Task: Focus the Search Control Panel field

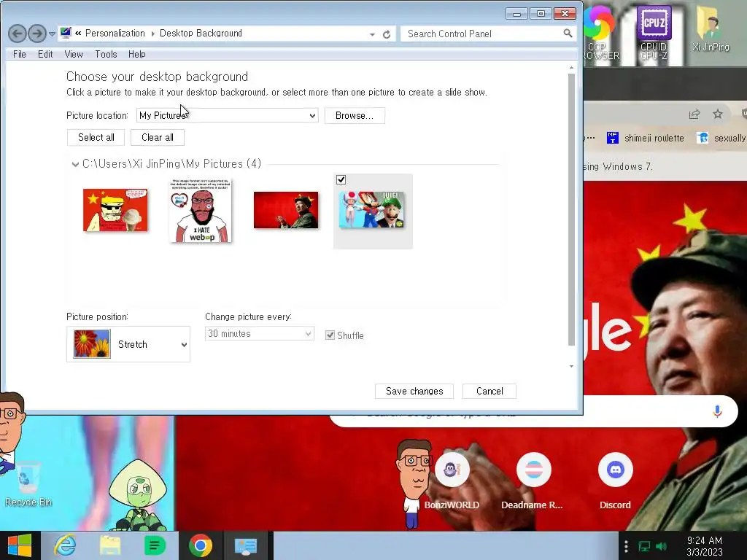Action: [x=483, y=34]
